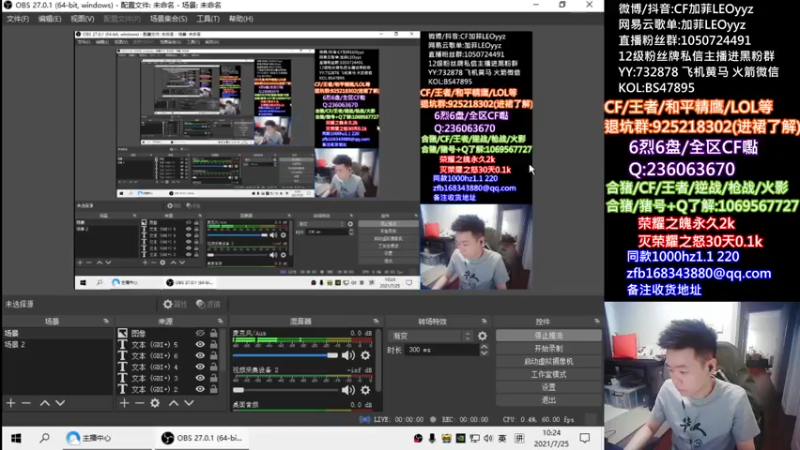Pop out the 场景 dock panel
800x450 pixels.
106,321
